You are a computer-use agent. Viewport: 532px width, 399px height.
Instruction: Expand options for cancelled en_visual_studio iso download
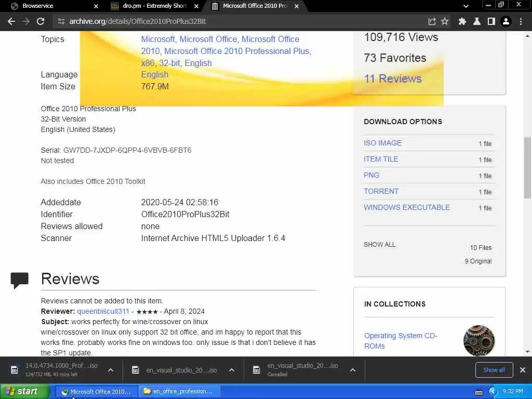pos(353,370)
